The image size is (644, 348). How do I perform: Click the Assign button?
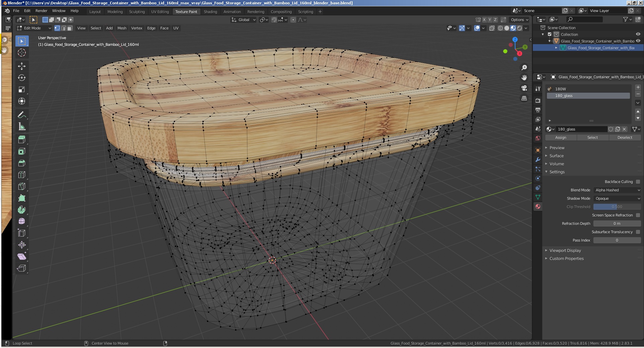coord(561,138)
